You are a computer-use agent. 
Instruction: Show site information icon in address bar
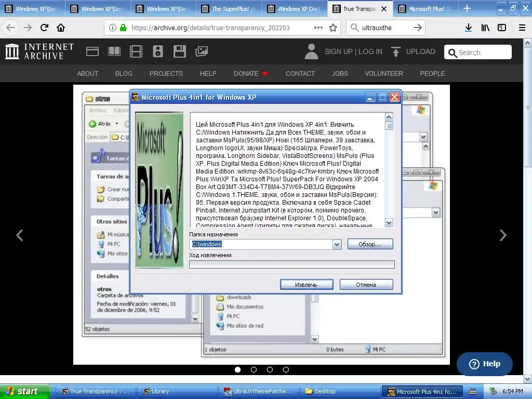[x=113, y=28]
